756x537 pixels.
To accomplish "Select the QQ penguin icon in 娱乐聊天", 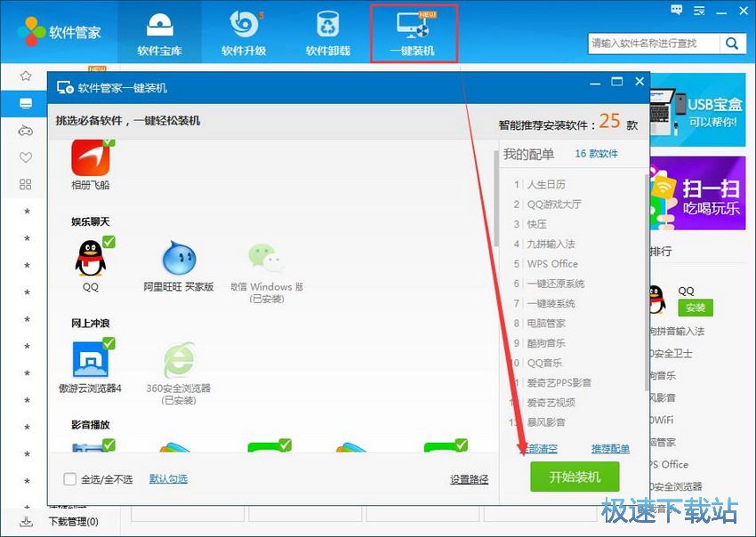I will click(x=90, y=259).
